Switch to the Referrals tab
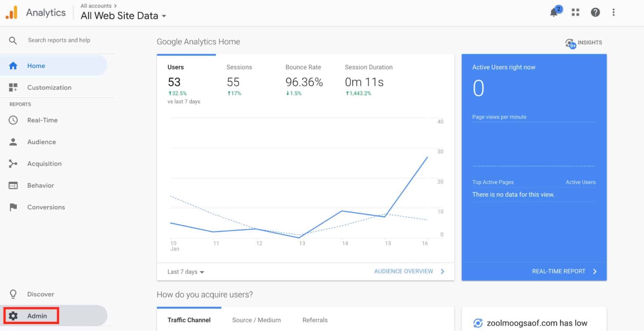Viewport: 644px width, 331px height. click(315, 320)
